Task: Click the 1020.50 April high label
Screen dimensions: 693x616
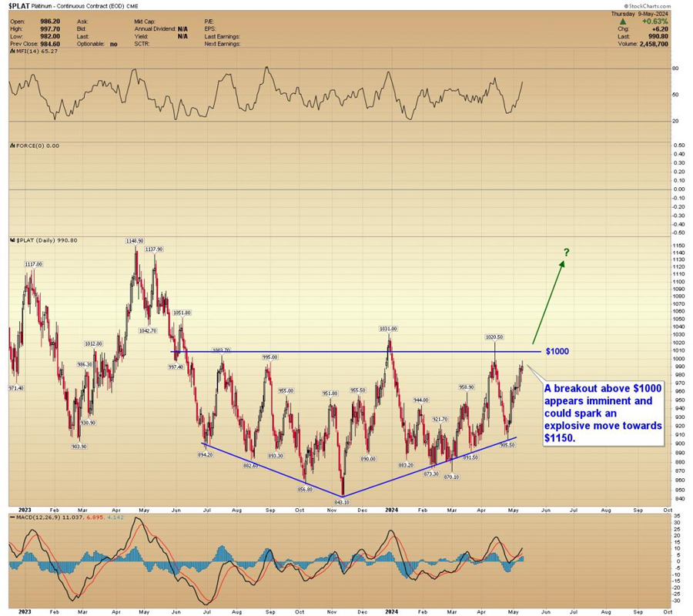Action: coord(494,336)
